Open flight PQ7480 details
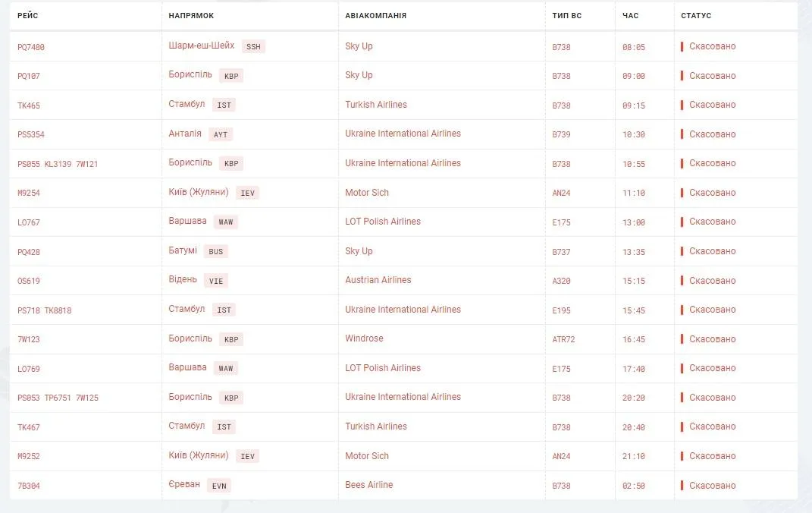This screenshot has width=812, height=513. (x=31, y=47)
